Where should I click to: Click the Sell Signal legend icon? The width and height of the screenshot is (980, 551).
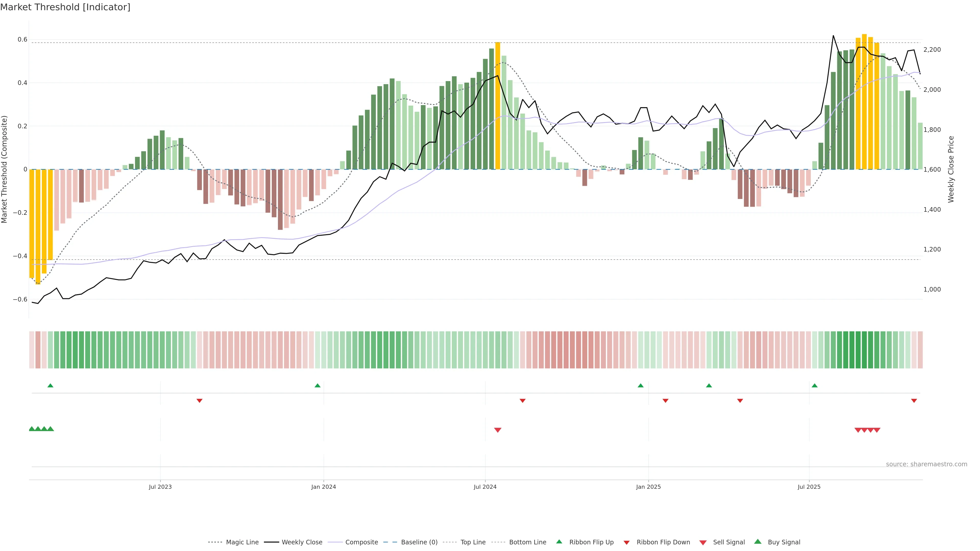coord(703,543)
